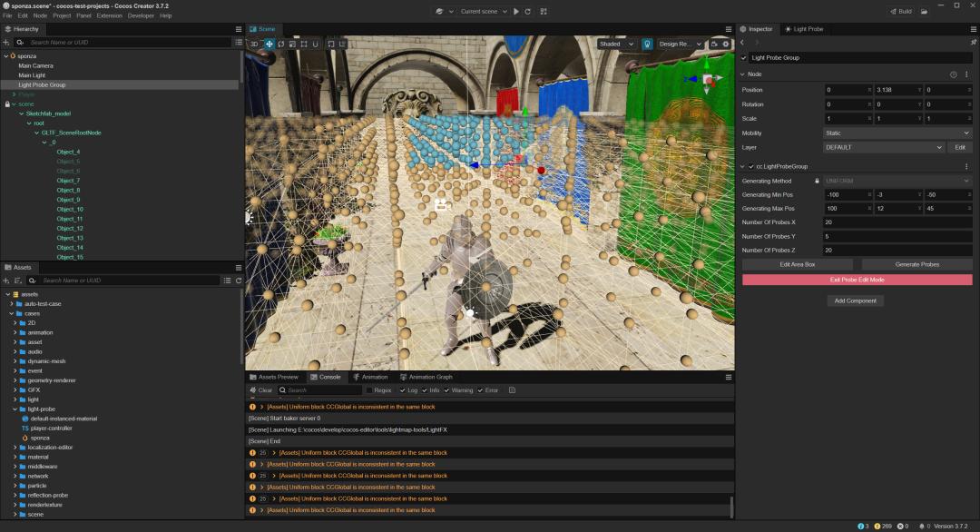
Task: Open the Developer menu
Action: (x=141, y=15)
